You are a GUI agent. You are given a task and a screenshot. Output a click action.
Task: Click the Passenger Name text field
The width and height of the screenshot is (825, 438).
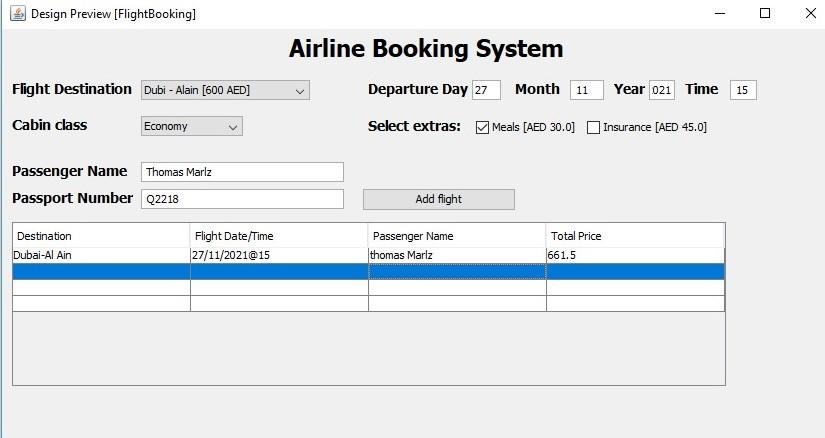tap(242, 172)
